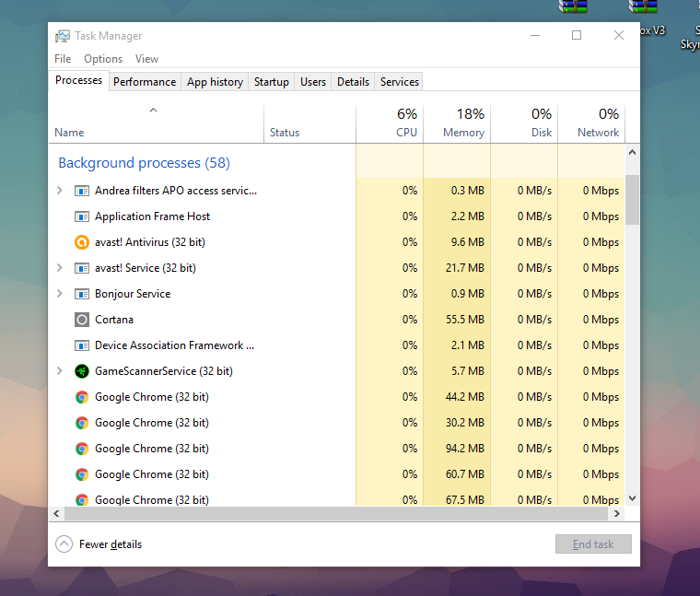Close the Task Manager window
This screenshot has width=700, height=596.
[619, 35]
